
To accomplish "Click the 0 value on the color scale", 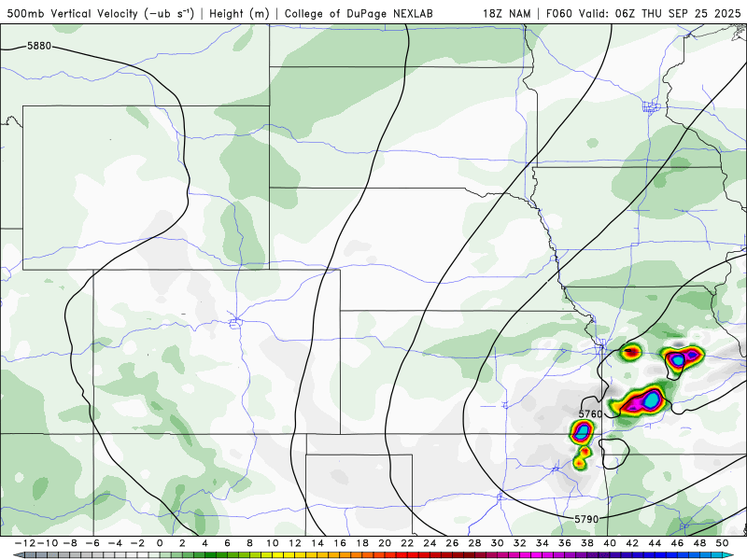I will pos(160,543).
